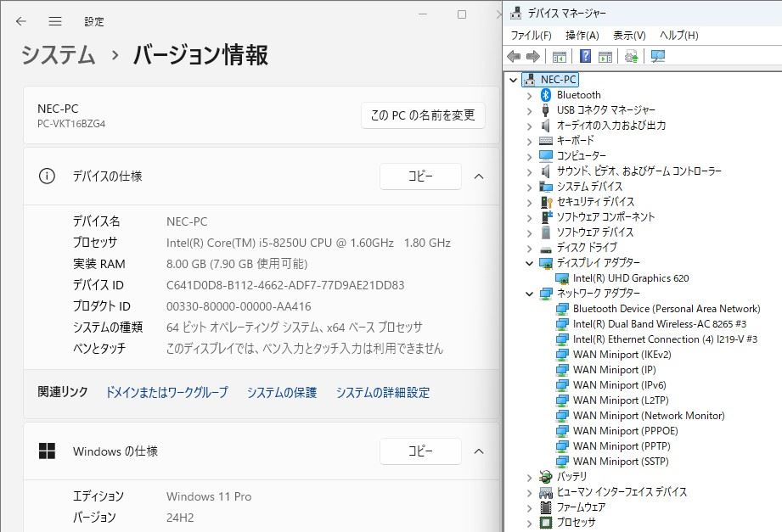782x532 pixels.
Task: Select the システム デバイス folder icon
Action: 546,187
